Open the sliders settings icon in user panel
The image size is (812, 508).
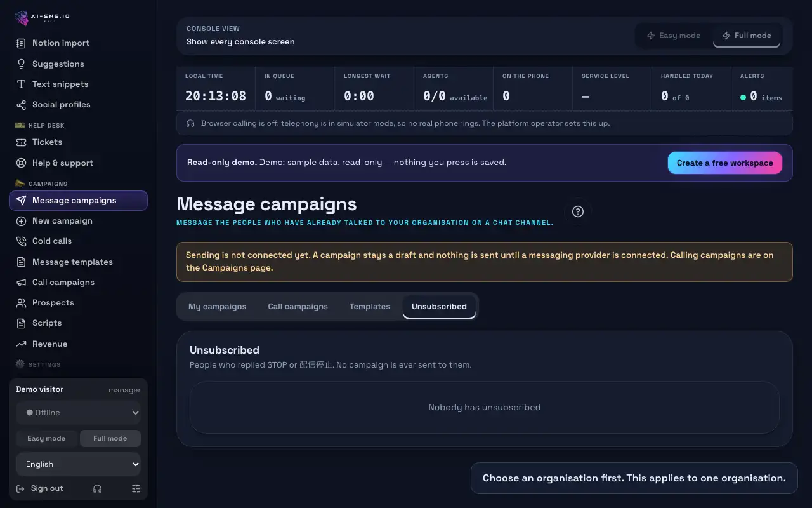point(136,488)
